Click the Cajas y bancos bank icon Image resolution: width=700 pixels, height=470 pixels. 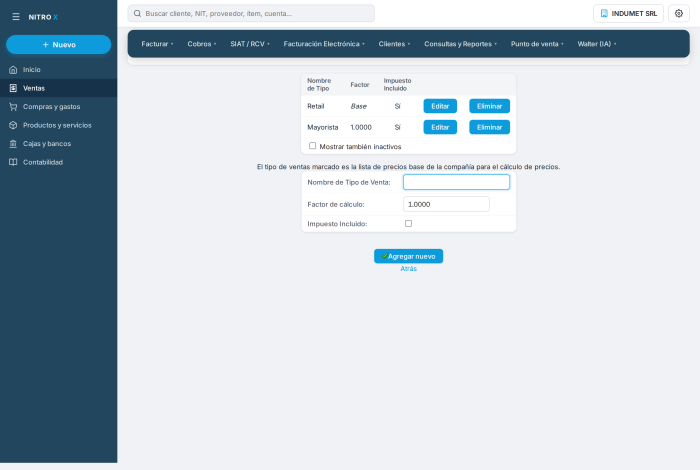tap(13, 144)
